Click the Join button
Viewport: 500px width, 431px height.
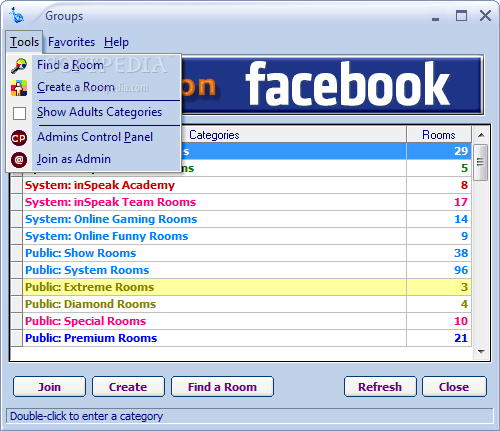point(49,387)
